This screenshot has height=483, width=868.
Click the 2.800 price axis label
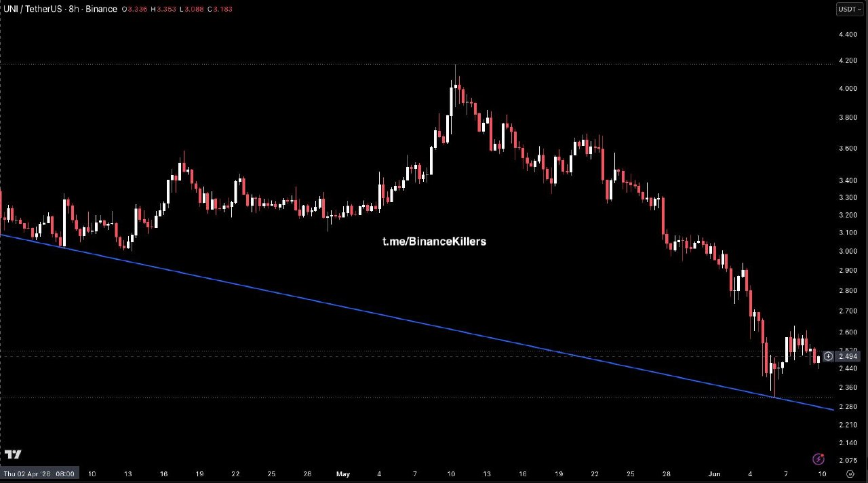[848, 291]
